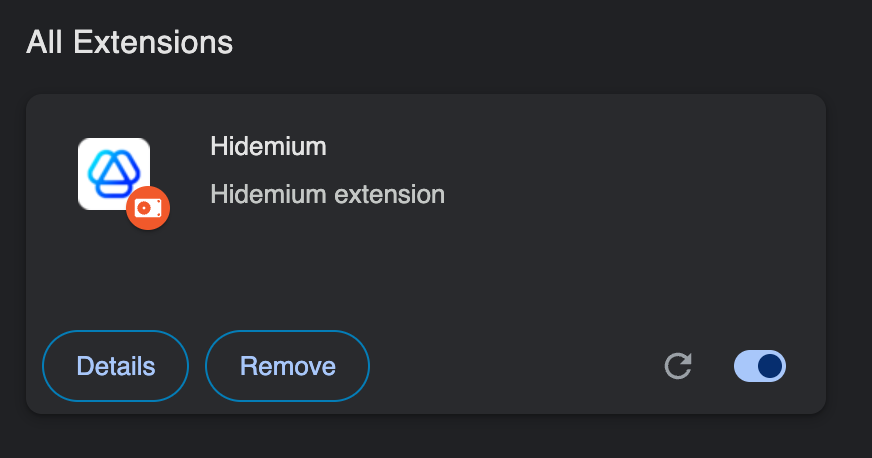Toggle Hidemium on/off switch
872x458 pixels.
click(760, 366)
